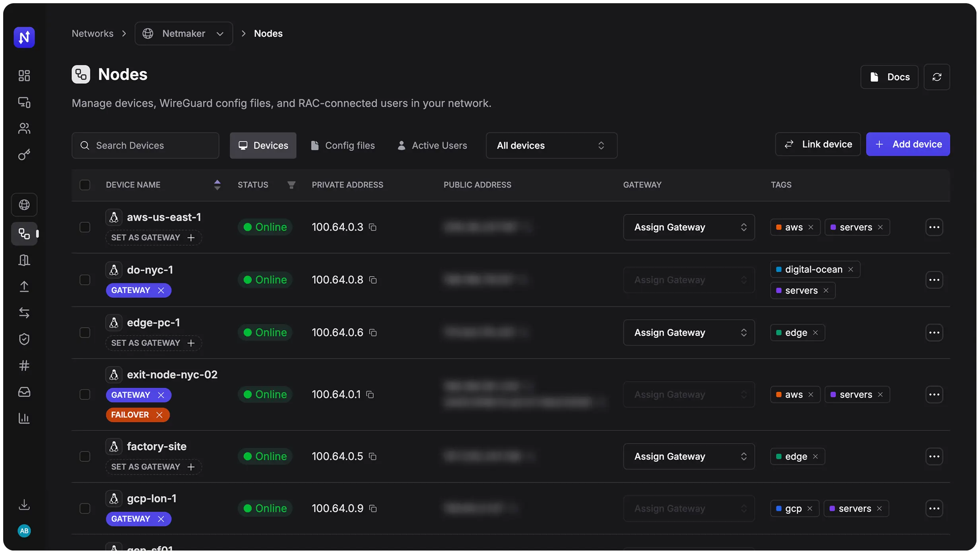Click the Add device button
Viewport: 980px width, 554px height.
908,144
